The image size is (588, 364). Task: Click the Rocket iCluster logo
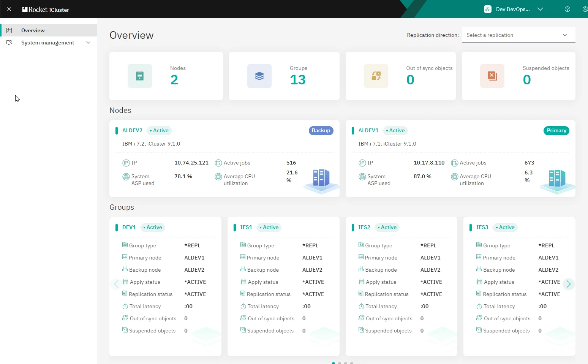click(46, 9)
